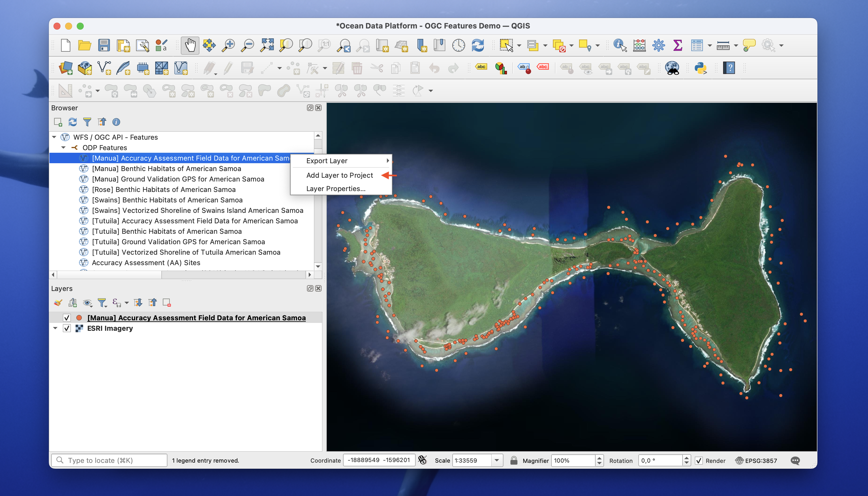Click the Refresh map canvas icon

pos(478,45)
